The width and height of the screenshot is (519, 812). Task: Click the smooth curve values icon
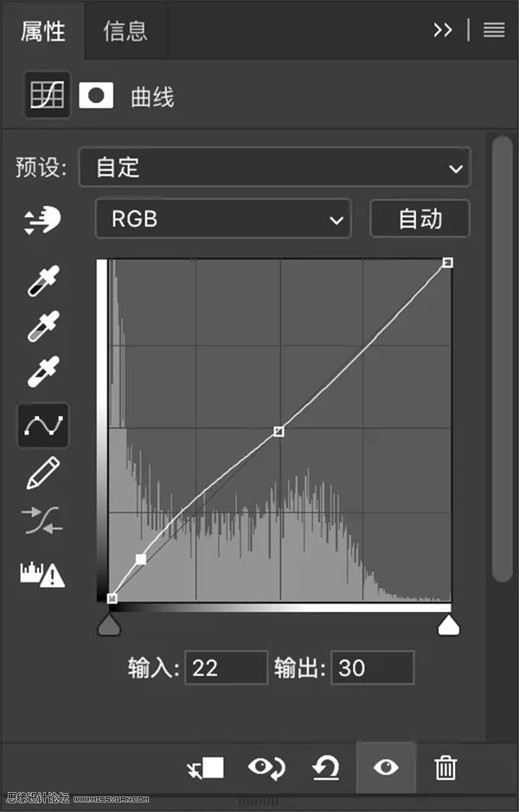tap(43, 520)
